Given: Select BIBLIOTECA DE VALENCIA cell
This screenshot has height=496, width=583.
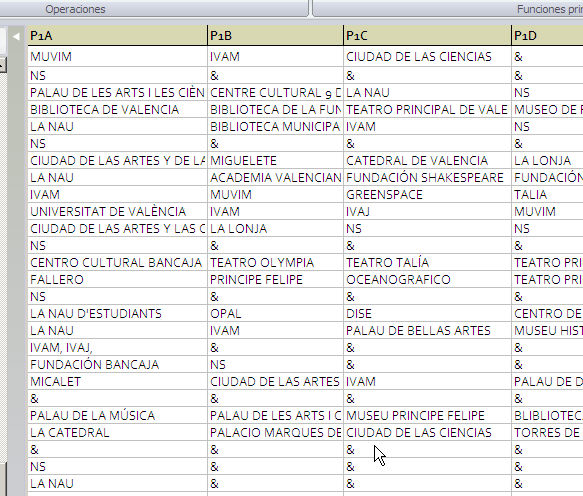Looking at the screenshot, I should coord(117,109).
